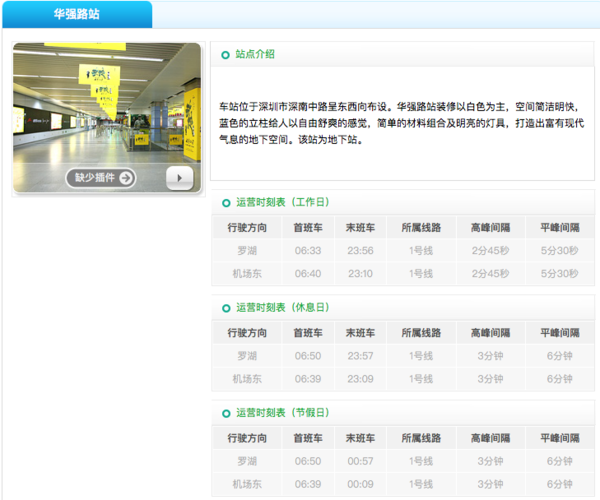Click the 06:40 first train time
Image resolution: width=600 pixels, height=500 pixels.
[308, 274]
